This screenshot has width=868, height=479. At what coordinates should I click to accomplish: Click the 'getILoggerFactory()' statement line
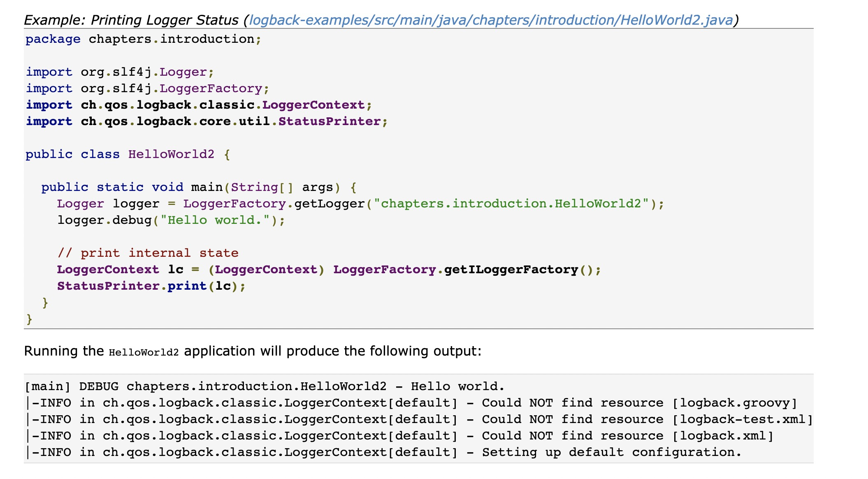329,270
